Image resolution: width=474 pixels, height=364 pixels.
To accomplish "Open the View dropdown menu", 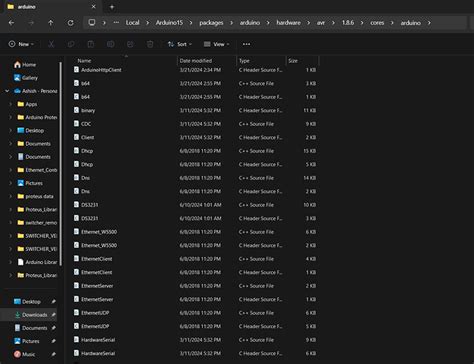I will pyautogui.click(x=217, y=44).
